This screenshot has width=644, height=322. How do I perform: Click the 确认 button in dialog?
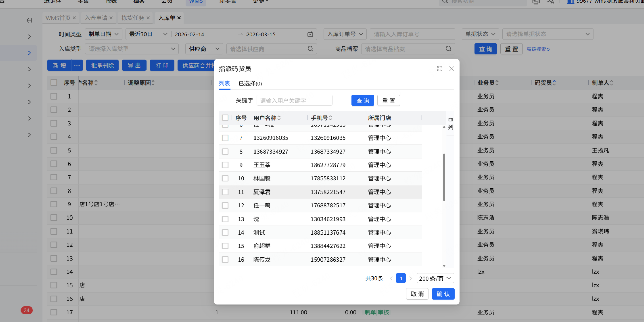pos(443,294)
